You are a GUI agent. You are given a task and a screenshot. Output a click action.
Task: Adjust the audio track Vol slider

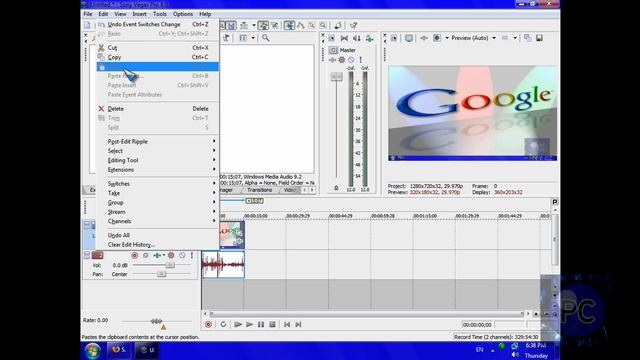[x=170, y=265]
